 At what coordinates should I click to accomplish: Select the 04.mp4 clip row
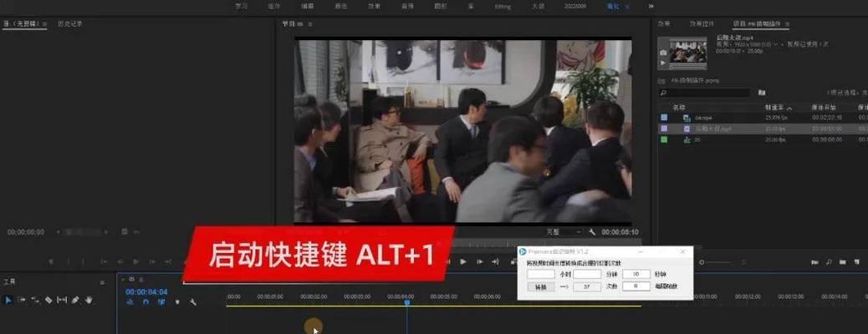click(763, 118)
